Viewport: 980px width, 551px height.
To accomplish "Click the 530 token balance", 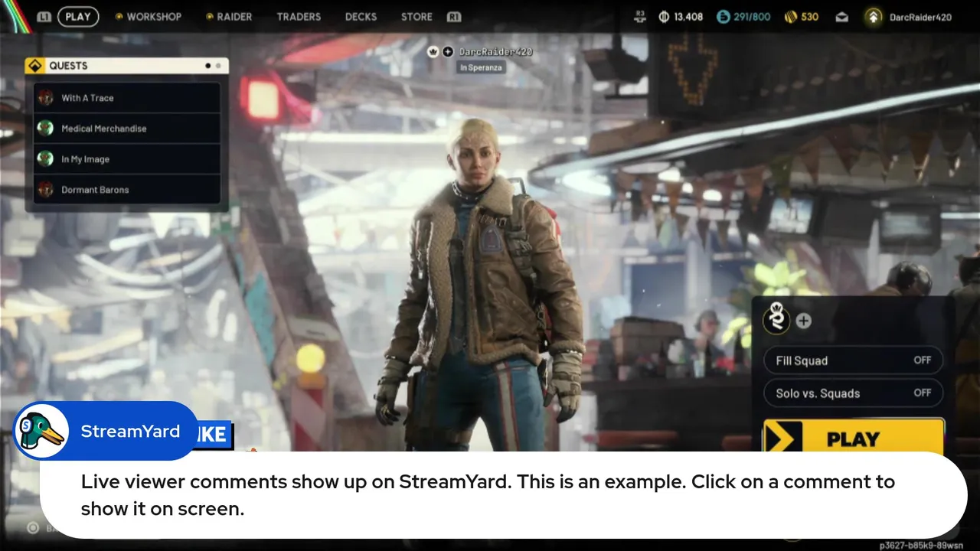I will point(810,17).
